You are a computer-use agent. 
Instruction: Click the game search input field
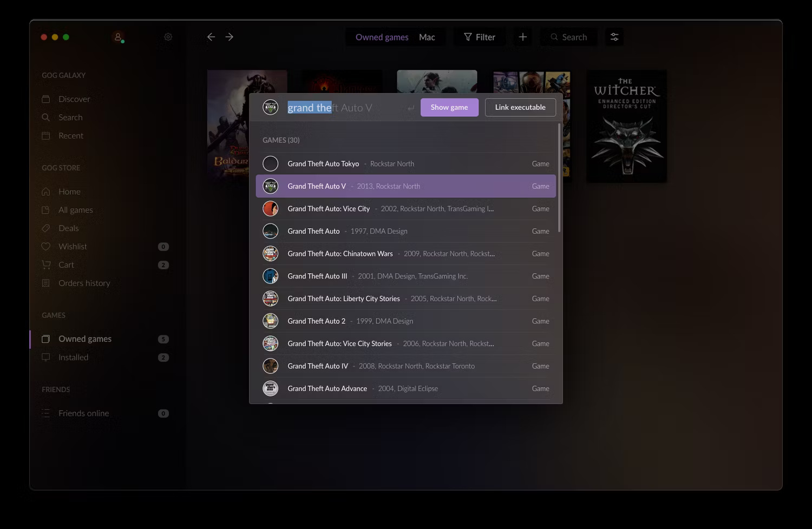click(x=341, y=107)
